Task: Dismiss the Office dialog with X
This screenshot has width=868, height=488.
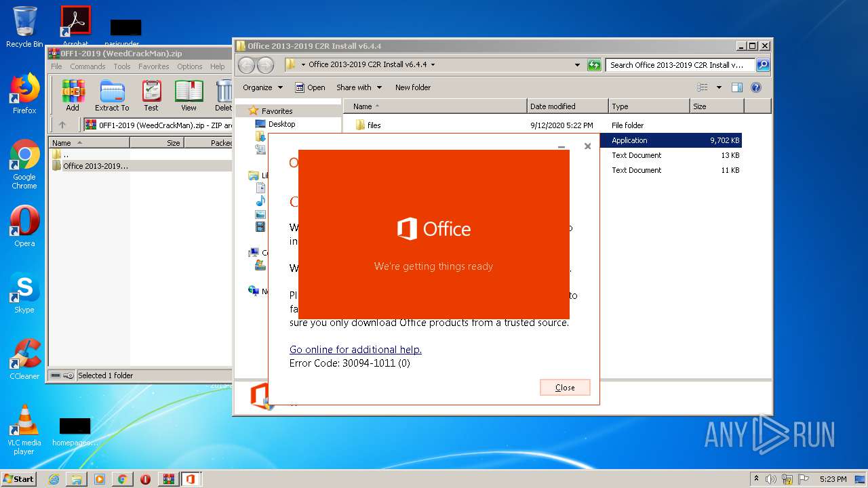Action: [587, 146]
